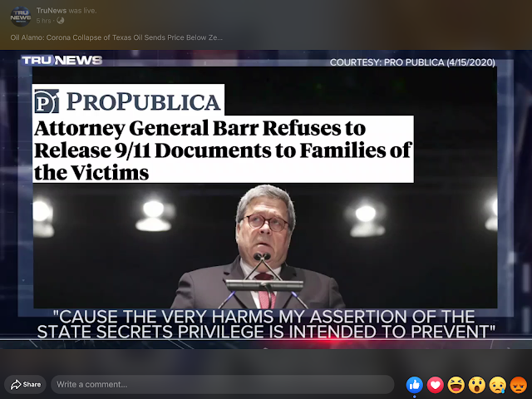Open the 5 hrs timestamp link
Screen dimensions: 532x399
click(x=43, y=21)
